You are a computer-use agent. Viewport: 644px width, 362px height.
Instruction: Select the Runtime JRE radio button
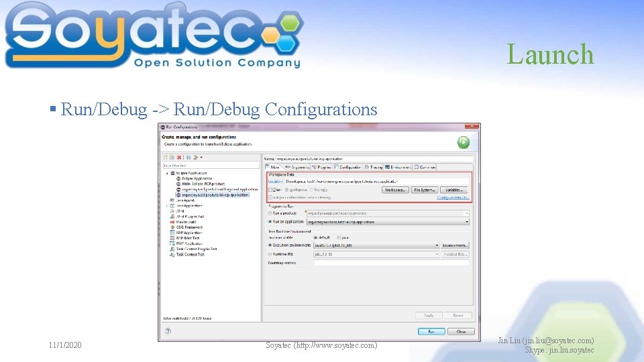(x=270, y=254)
